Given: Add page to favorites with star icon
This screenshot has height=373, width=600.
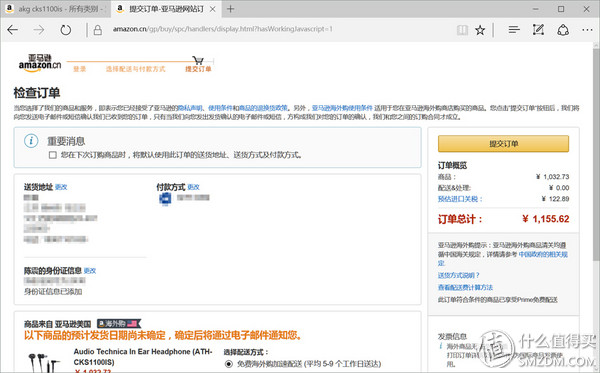Looking at the screenshot, I should pyautogui.click(x=480, y=30).
